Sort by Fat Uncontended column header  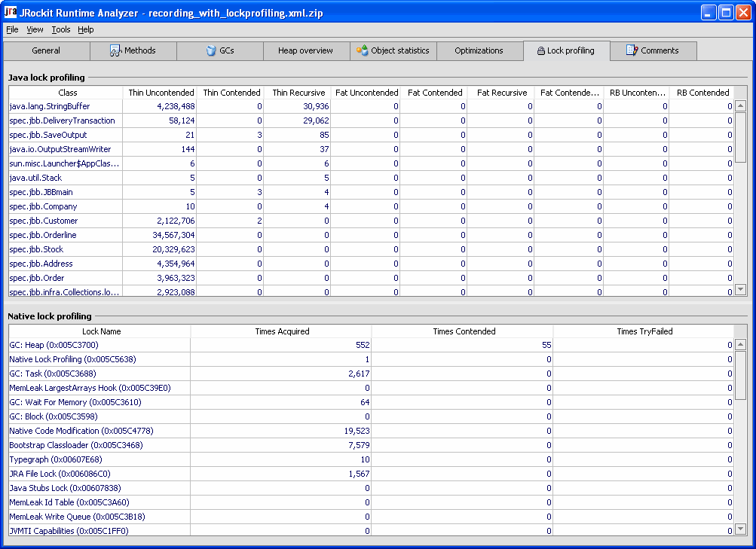366,93
